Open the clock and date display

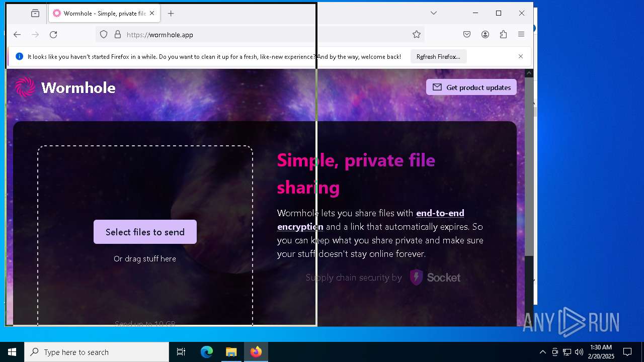pyautogui.click(x=601, y=352)
